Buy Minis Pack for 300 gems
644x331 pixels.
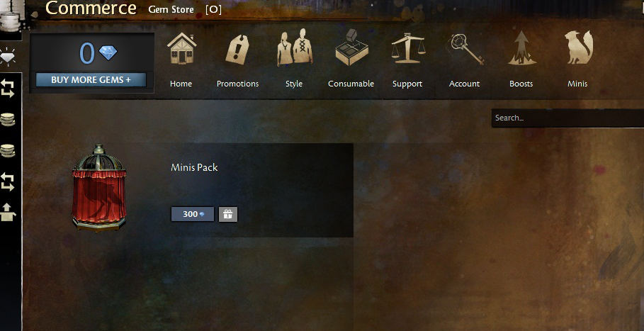point(193,214)
